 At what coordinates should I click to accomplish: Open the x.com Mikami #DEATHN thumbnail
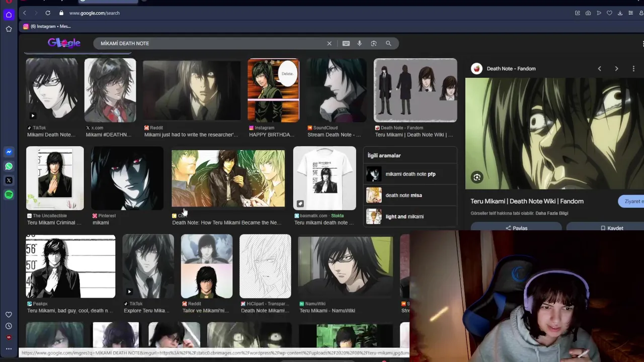pyautogui.click(x=110, y=90)
